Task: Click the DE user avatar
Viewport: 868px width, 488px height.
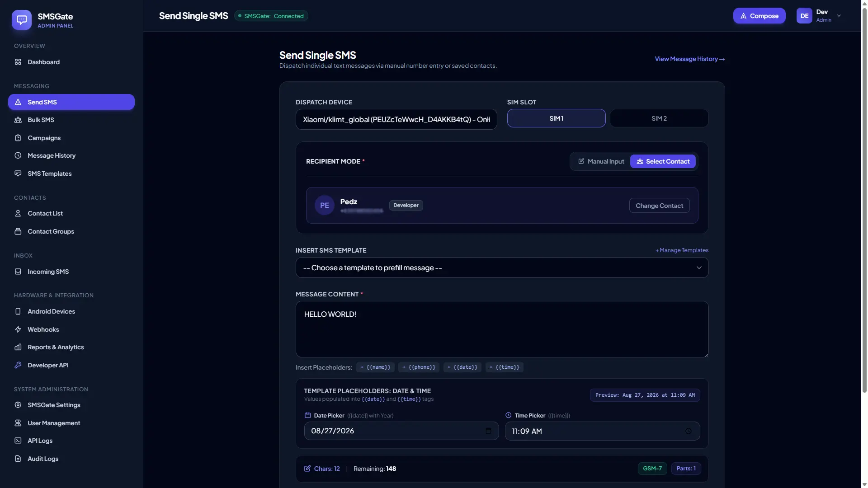Action: [x=804, y=16]
